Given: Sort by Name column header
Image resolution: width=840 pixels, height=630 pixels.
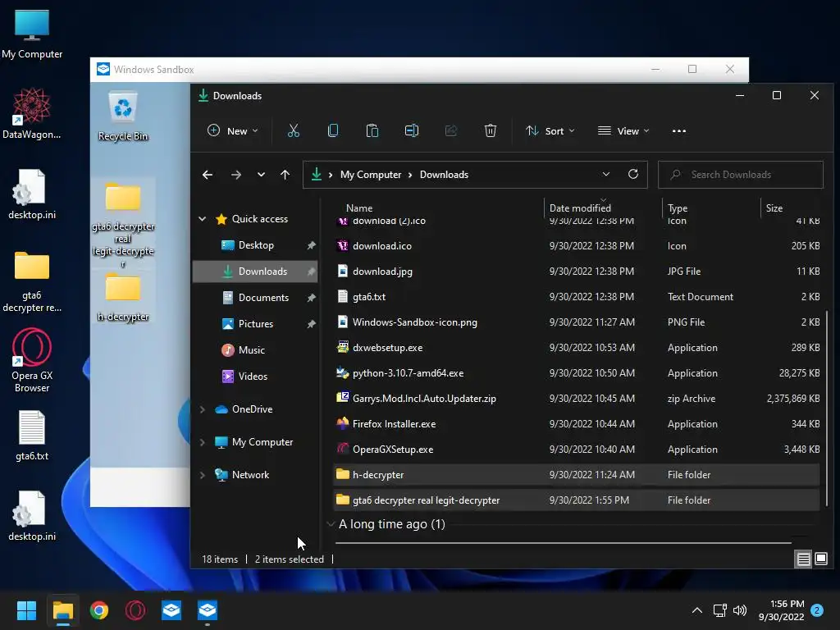Looking at the screenshot, I should coord(359,208).
